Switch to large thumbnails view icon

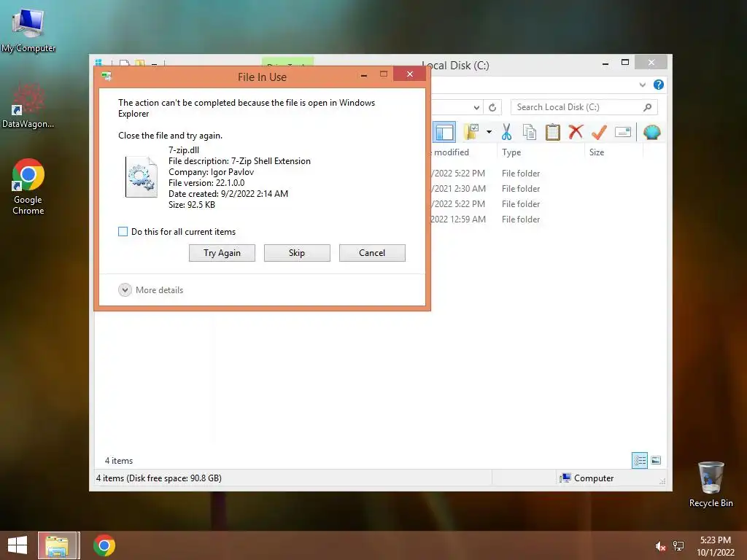[656, 460]
